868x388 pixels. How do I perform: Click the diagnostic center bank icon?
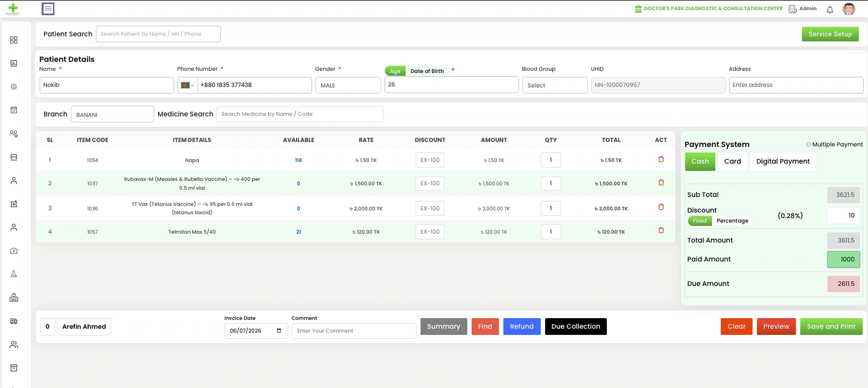pyautogui.click(x=638, y=9)
